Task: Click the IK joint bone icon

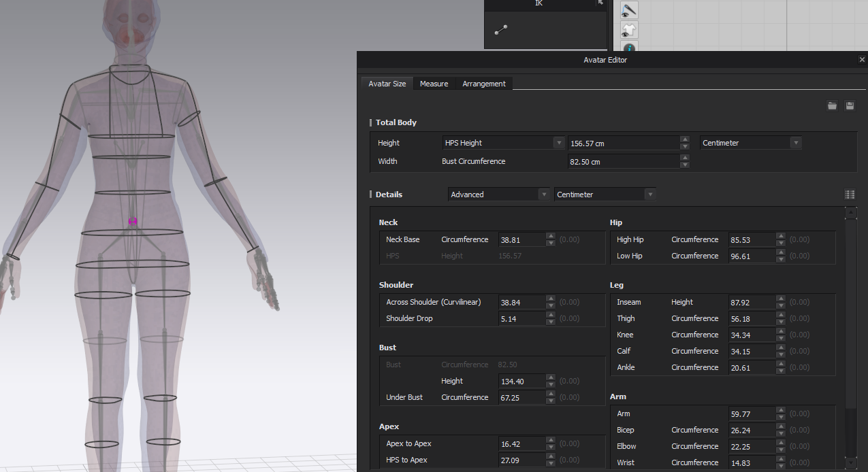Action: (501, 29)
